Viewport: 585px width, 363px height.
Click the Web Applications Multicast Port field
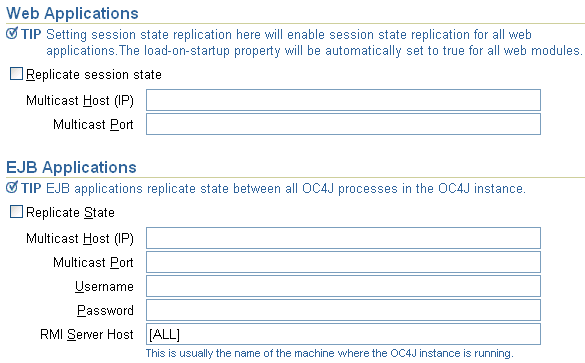343,124
